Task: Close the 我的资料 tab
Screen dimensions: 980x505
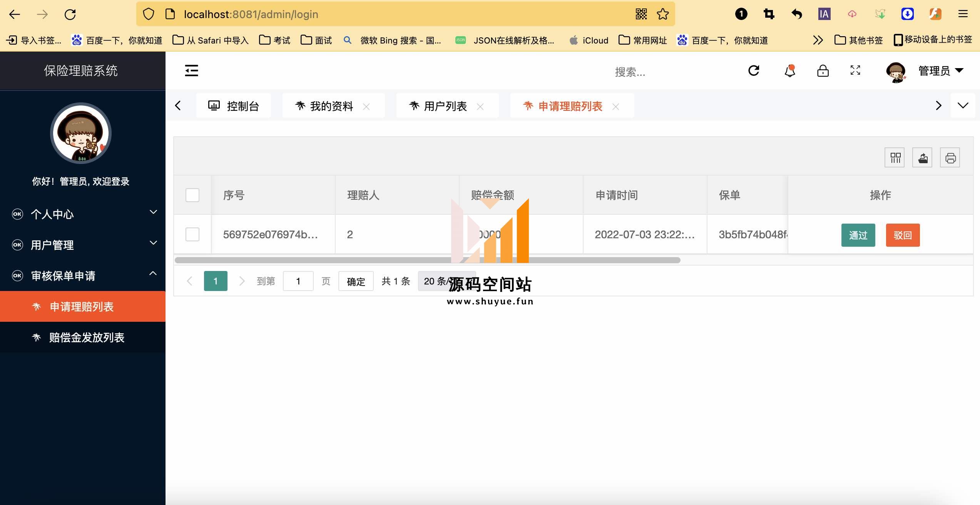Action: click(366, 107)
